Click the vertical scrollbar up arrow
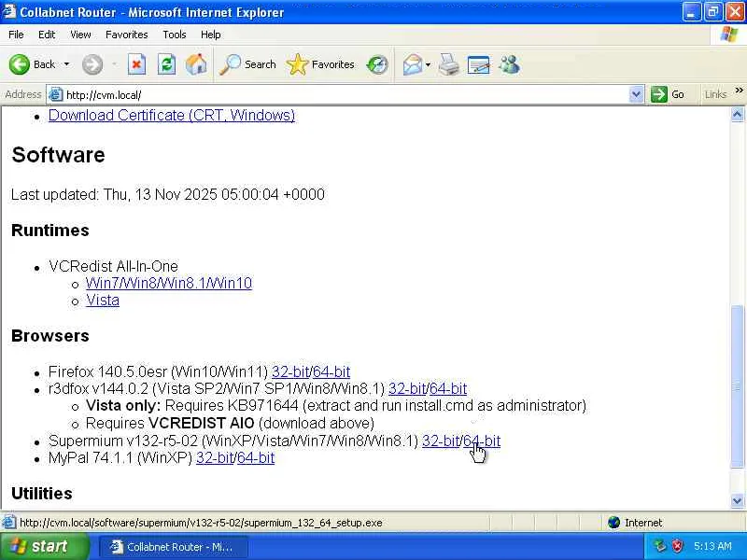Viewport: 747px width, 560px height. pyautogui.click(x=737, y=114)
